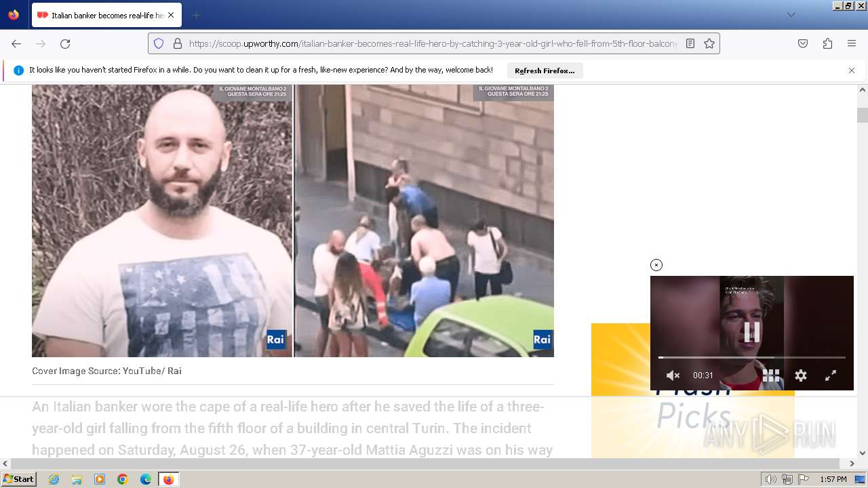
Task: Dismiss the Firefox refresh notification bar
Action: point(852,70)
